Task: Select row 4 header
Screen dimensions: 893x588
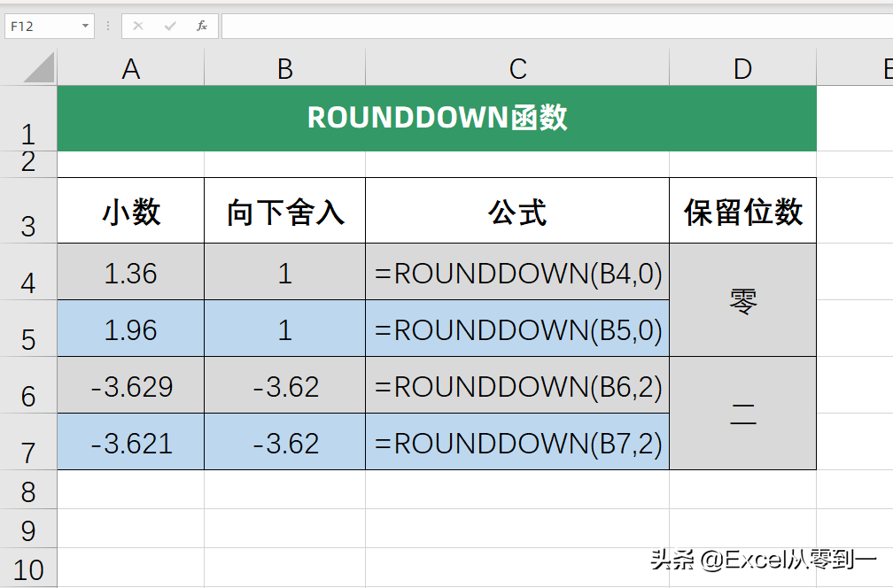Action: 28,272
